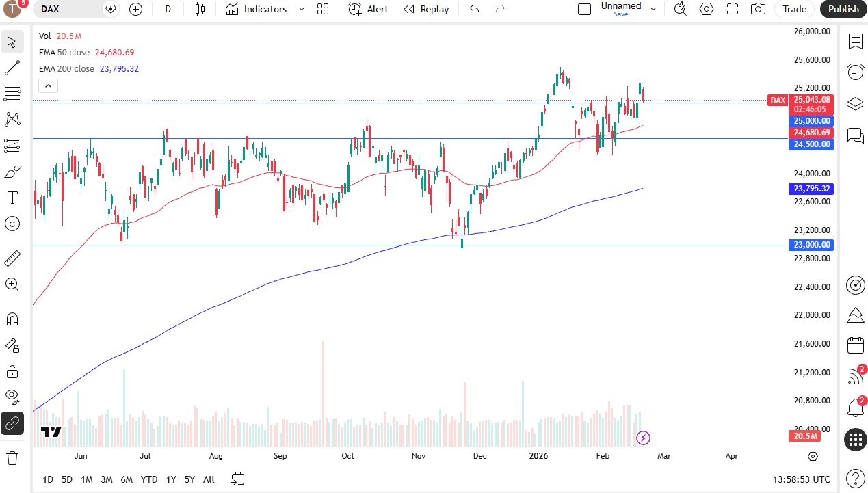This screenshot has width=868, height=493.
Task: Open timezone menu at 13:58:53 UTC
Action: pos(802,479)
